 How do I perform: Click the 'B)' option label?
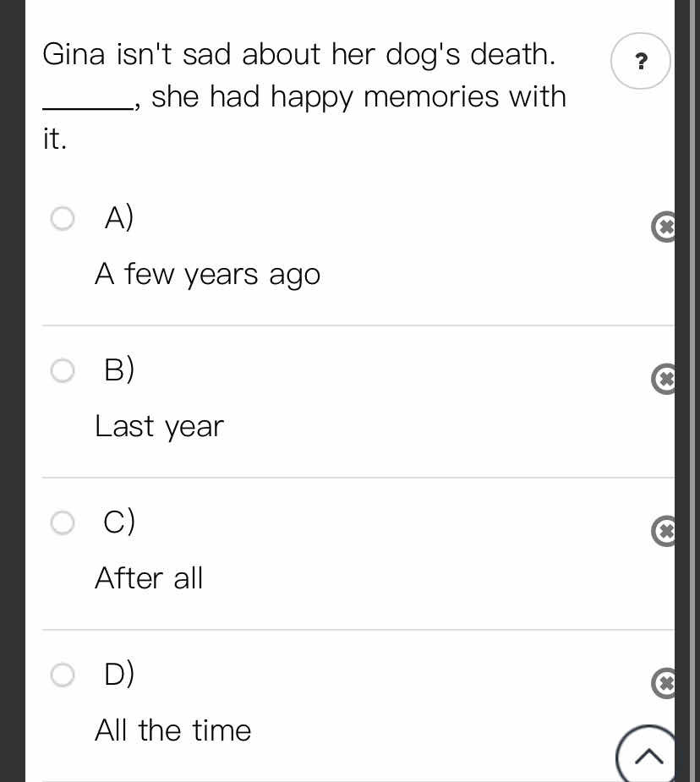click(119, 369)
